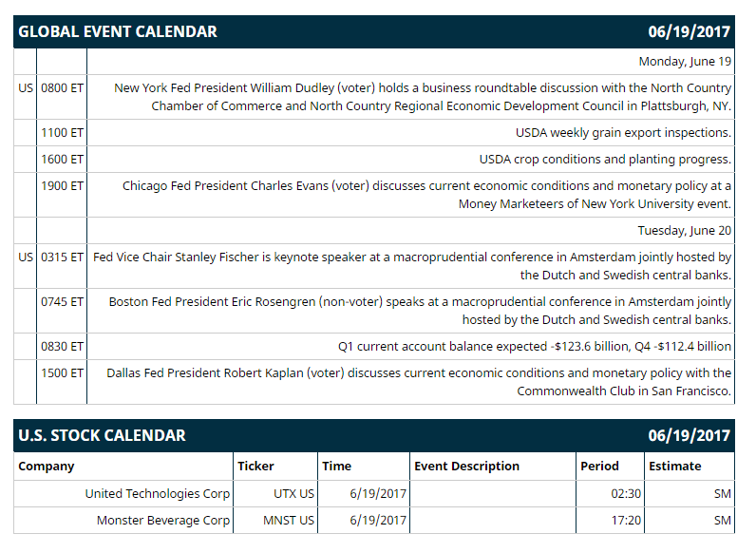Select the USDA crop conditions and planting progress row

[374, 160]
